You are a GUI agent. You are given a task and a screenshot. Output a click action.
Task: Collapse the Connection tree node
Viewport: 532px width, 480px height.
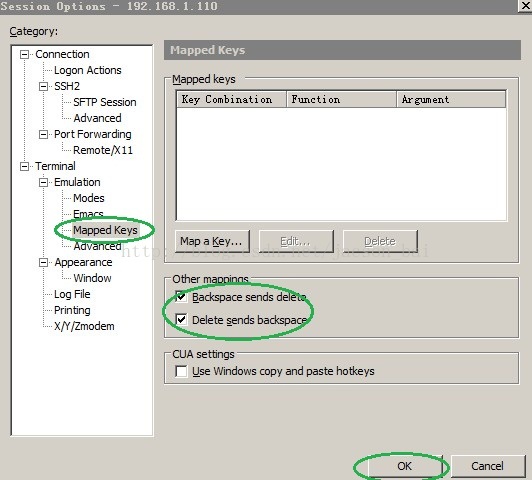(24, 55)
